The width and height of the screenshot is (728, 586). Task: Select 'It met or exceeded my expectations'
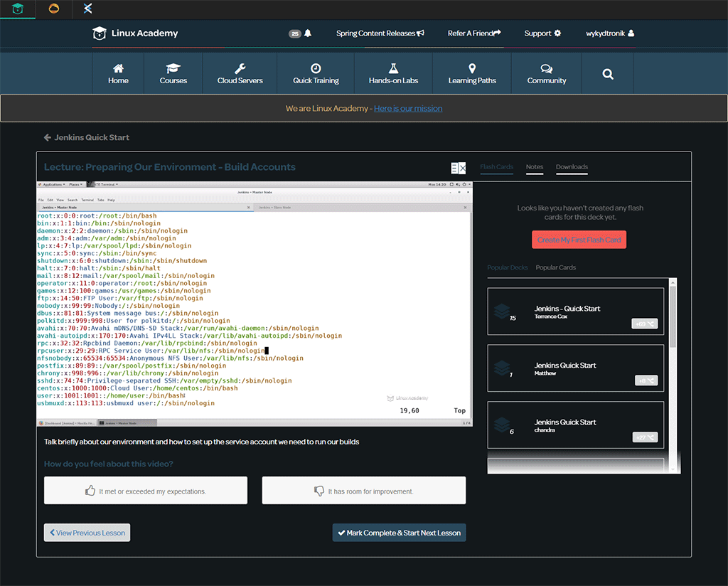[146, 491]
